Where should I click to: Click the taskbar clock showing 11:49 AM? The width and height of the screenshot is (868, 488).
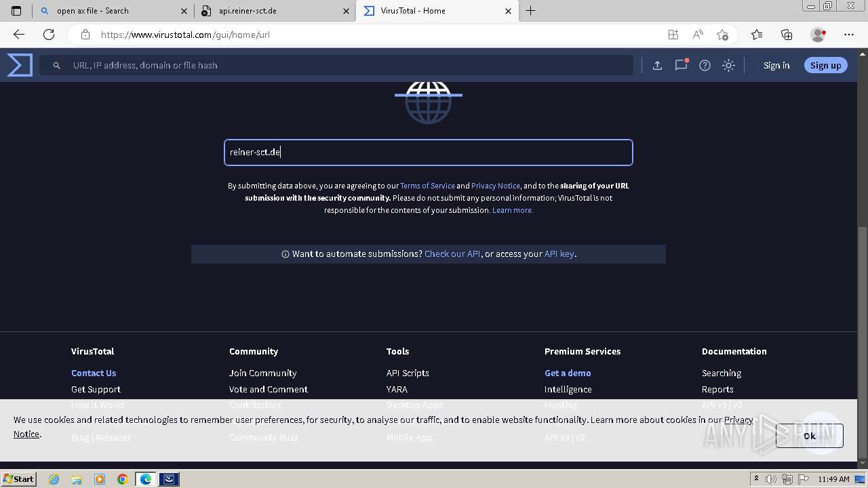(x=833, y=479)
